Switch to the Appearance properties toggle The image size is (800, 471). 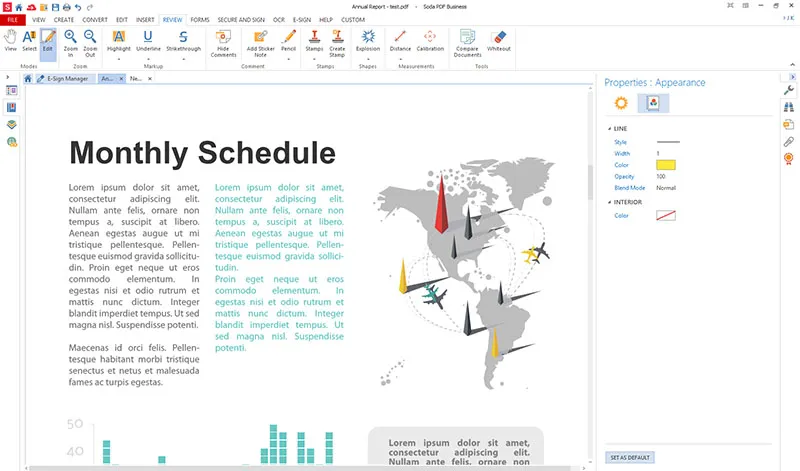coord(653,103)
